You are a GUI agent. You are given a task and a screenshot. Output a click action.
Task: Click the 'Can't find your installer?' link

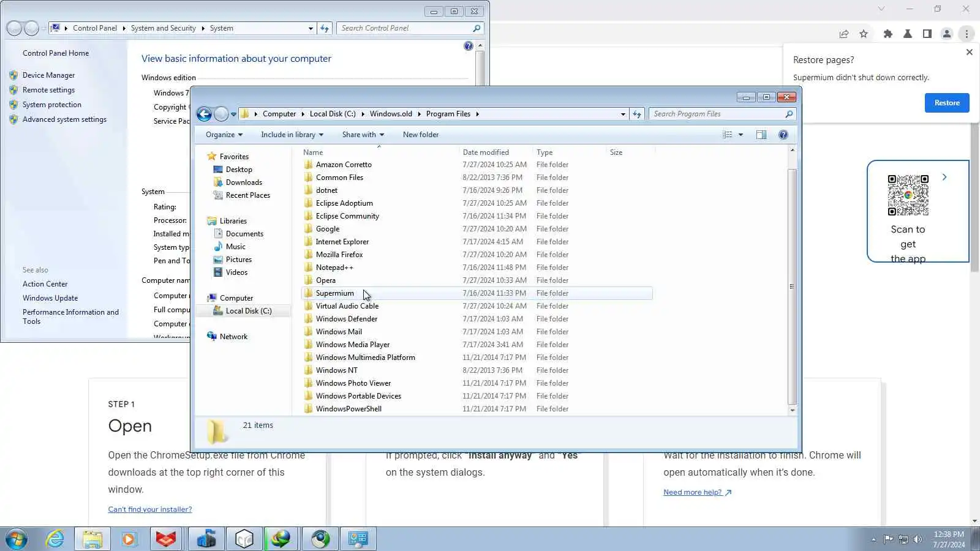pos(150,509)
